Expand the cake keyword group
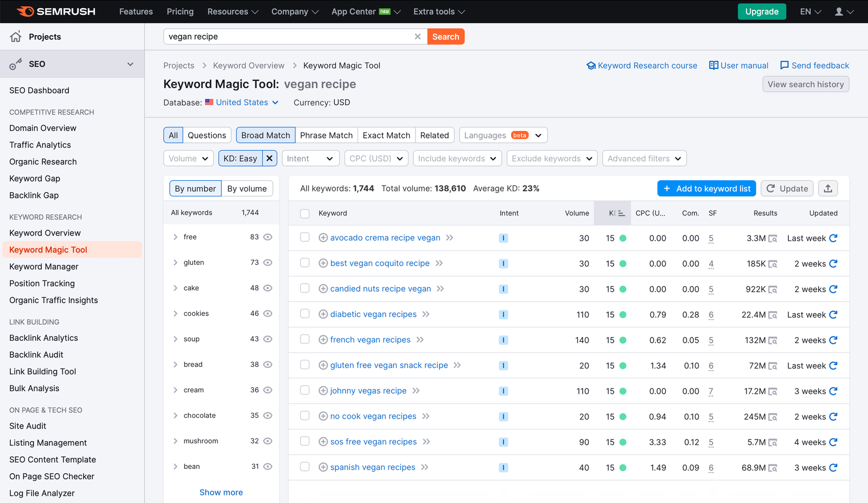Viewport: 868px width, 503px height. coord(175,288)
